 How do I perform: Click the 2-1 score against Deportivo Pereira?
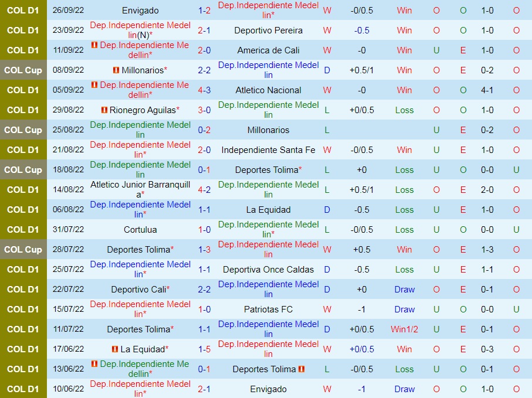tap(204, 30)
